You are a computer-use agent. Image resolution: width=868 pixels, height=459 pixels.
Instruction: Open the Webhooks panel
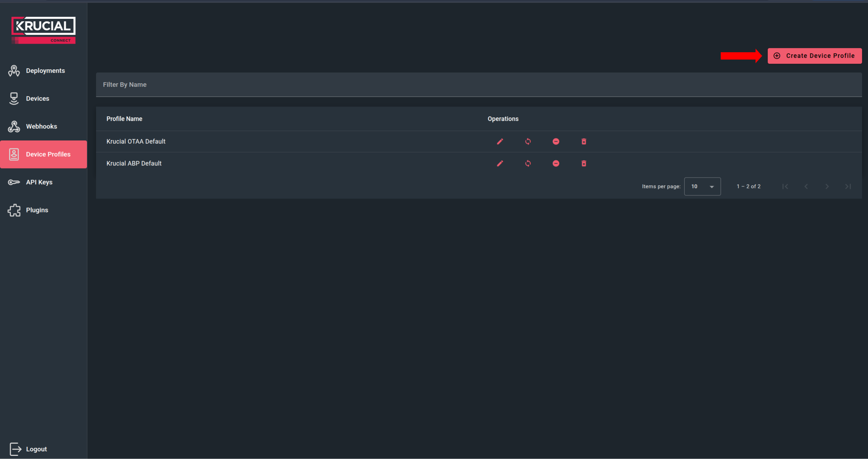(x=42, y=126)
